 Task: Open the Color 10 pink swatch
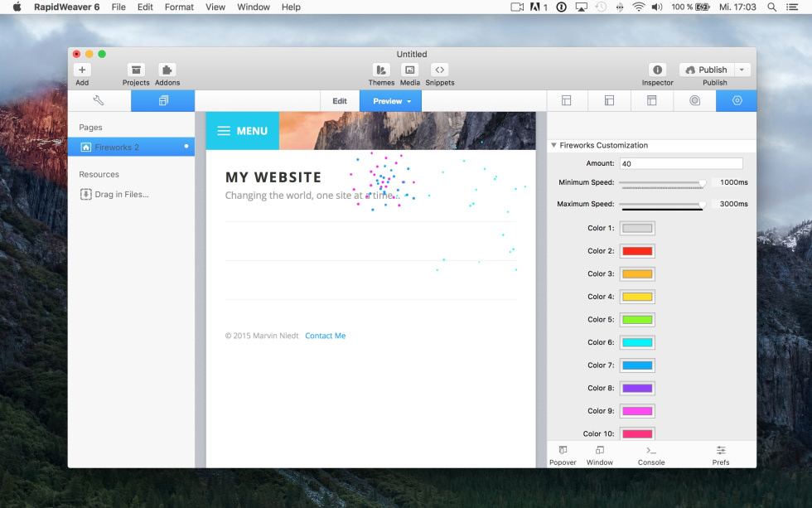[637, 433]
